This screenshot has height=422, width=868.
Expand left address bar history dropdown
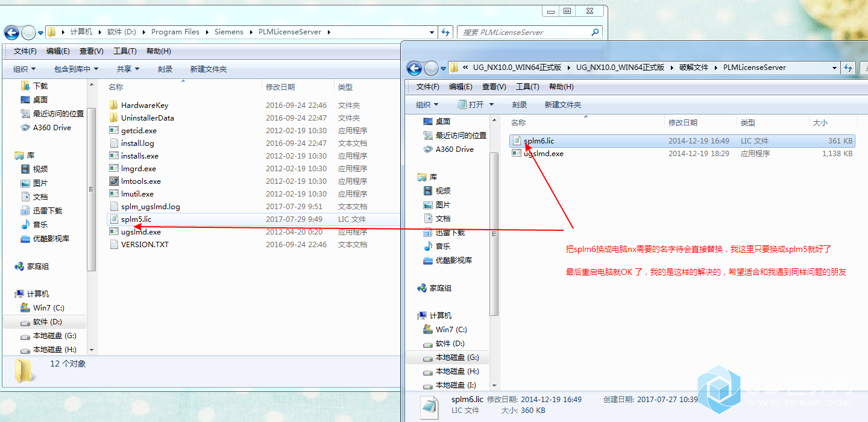click(x=432, y=32)
